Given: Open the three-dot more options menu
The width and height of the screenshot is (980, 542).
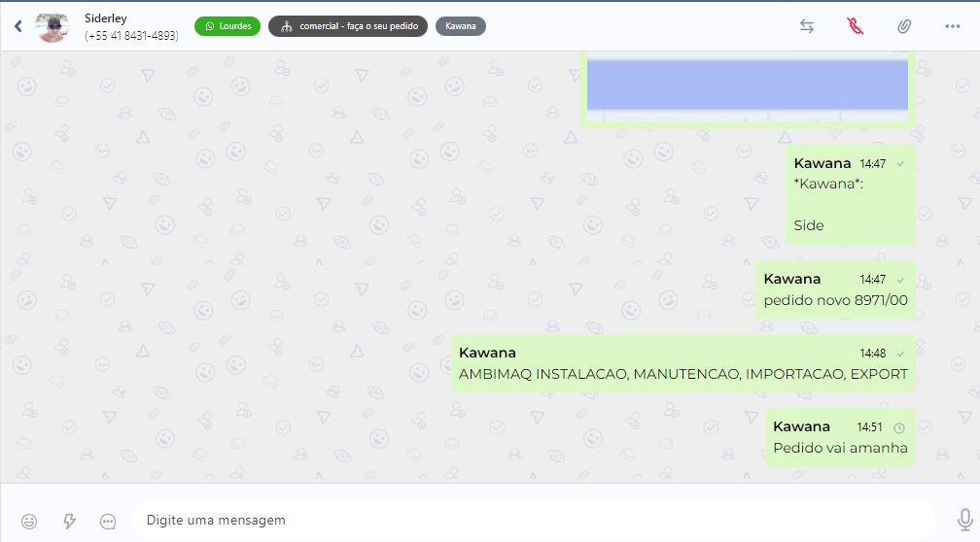Looking at the screenshot, I should point(953,26).
